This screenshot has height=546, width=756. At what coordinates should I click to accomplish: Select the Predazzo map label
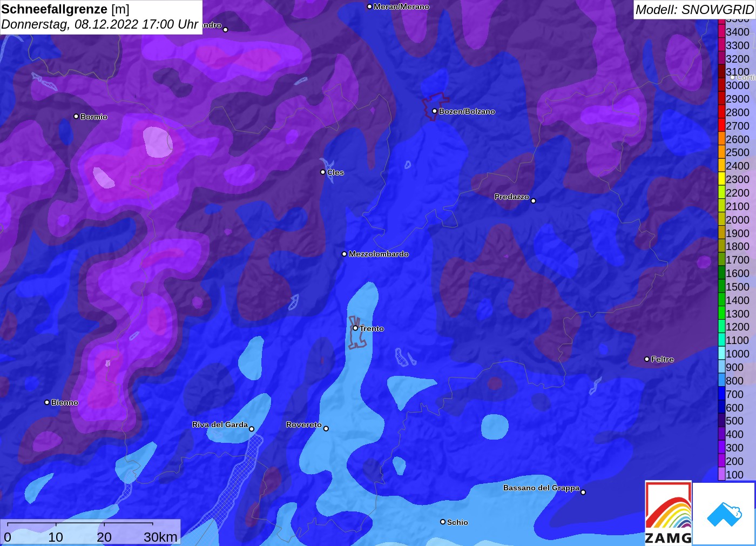511,197
